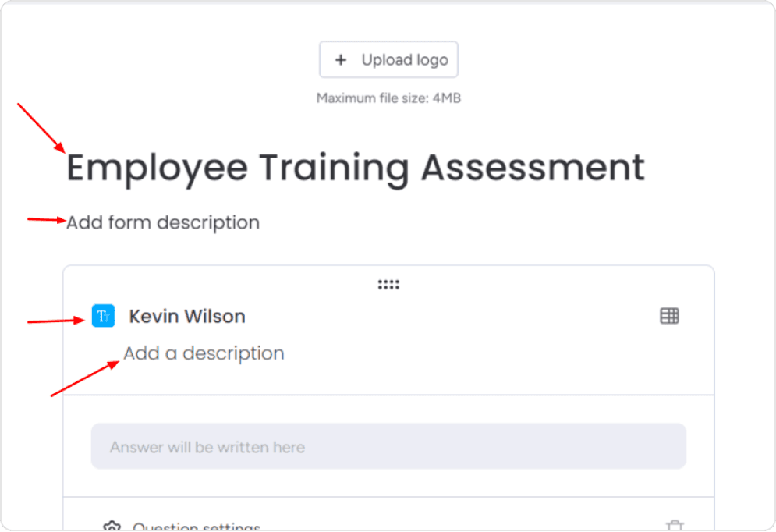Screen dimensions: 776x532
Task: Open the Add form description editor
Action: click(163, 222)
